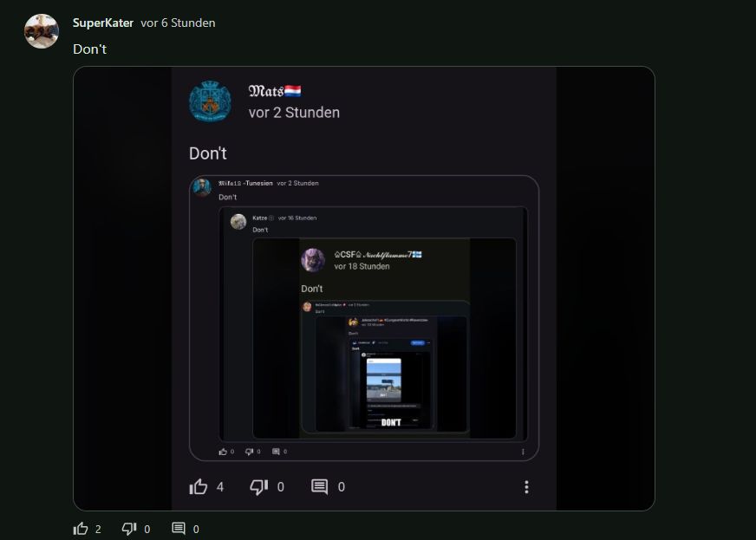Image resolution: width=756 pixels, height=540 pixels.
Task: Click the Mats username with Dutch flag
Action: click(275, 91)
